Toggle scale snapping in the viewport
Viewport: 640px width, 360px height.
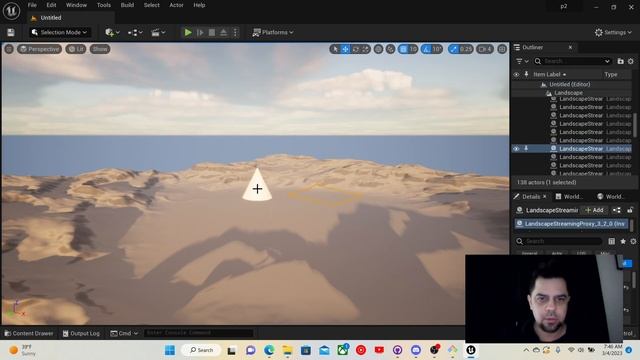(x=453, y=49)
